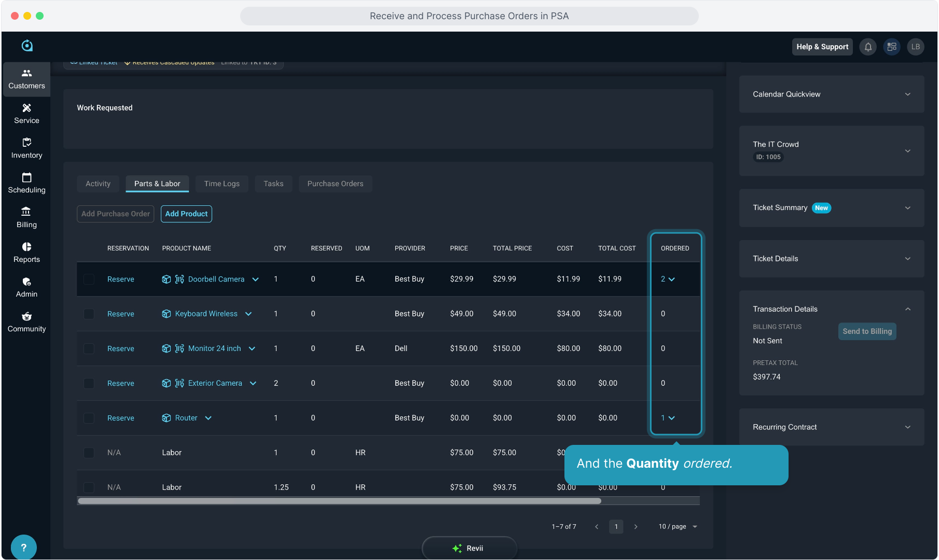939x560 pixels.
Task: Tick the Router row checkbox
Action: (x=89, y=418)
